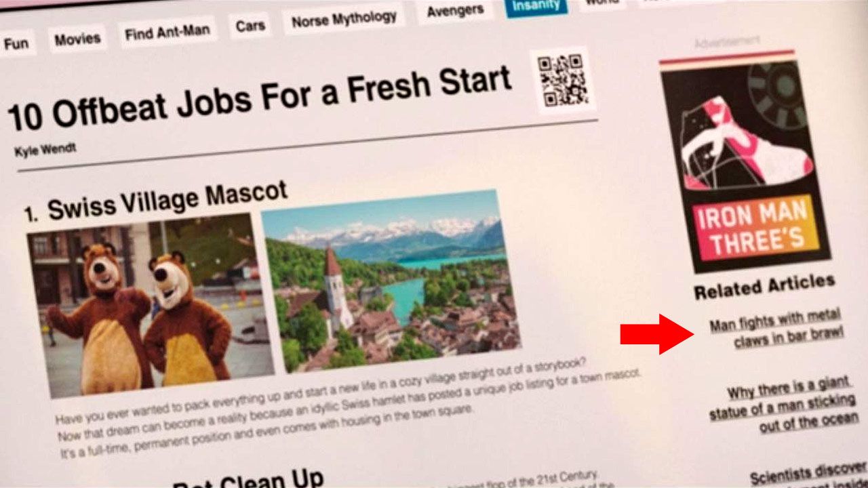Click the Iron Man Three's advertisement
Image resolution: width=868 pixels, height=488 pixels.
(743, 161)
